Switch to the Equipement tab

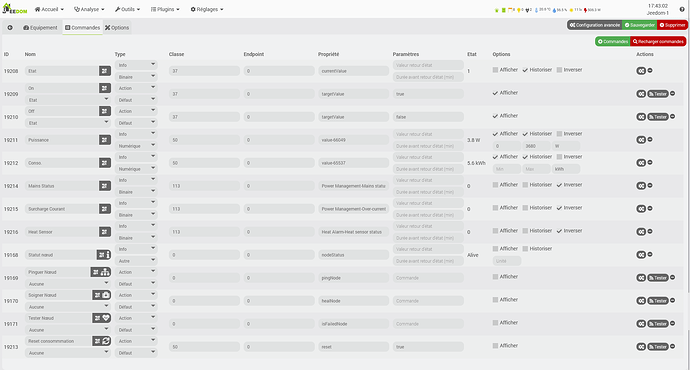click(40, 28)
